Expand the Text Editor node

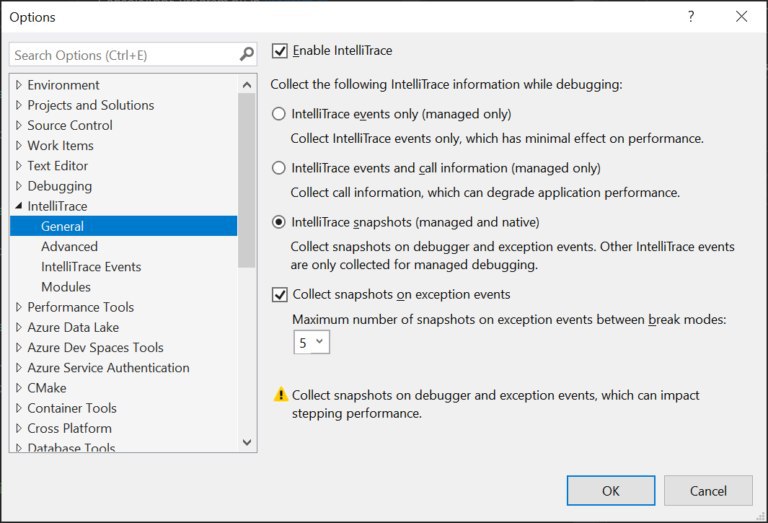19,166
